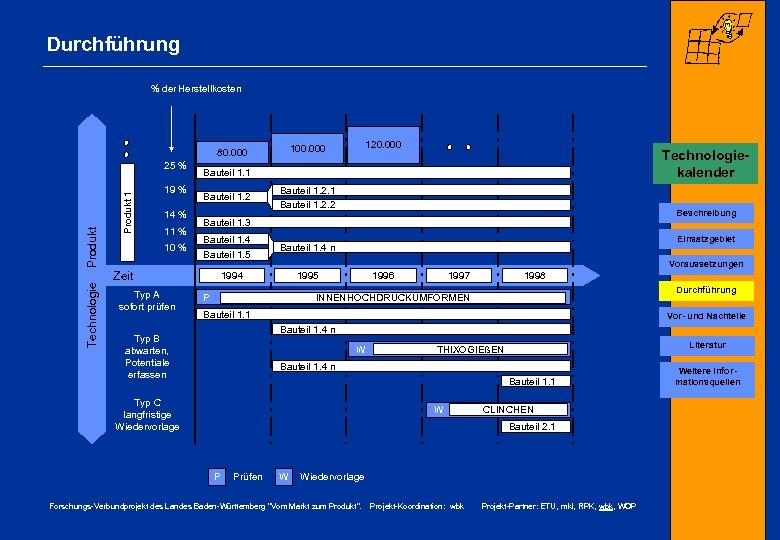This screenshot has height=540, width=780.
Task: Click the Typ A sofort prüfen label
Action: (147, 301)
